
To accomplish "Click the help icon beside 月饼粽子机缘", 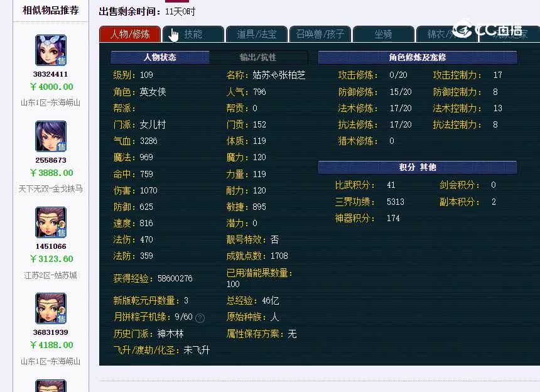I will pyautogui.click(x=200, y=318).
